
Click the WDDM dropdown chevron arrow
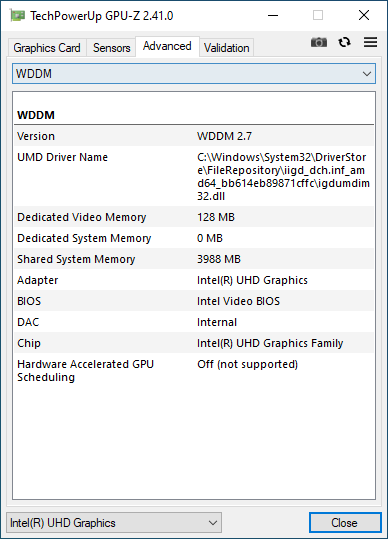367,74
